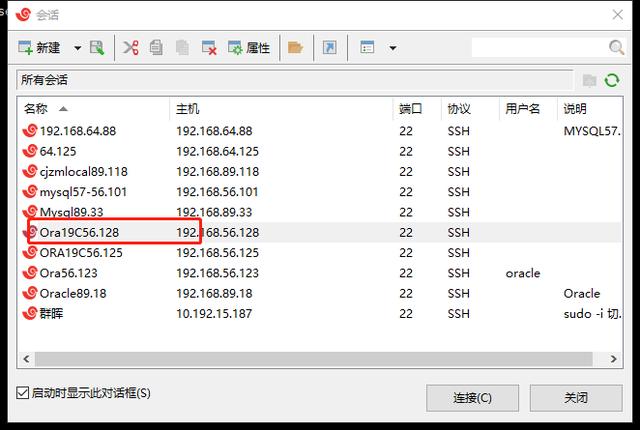640x430 pixels.
Task: Click horizontal scrollbar right arrow
Action: [x=613, y=359]
